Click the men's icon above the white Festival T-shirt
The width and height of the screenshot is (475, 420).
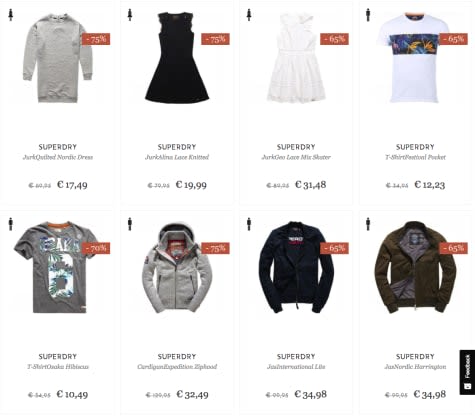point(368,15)
